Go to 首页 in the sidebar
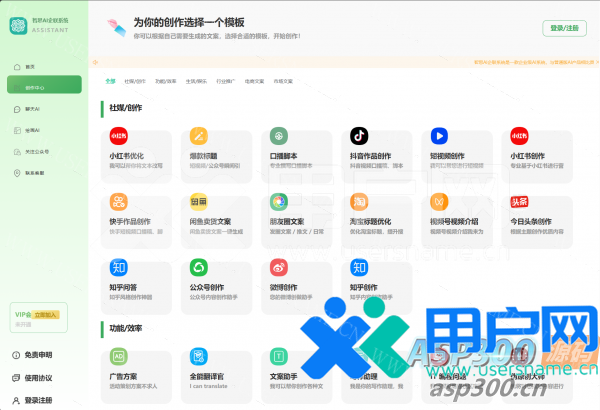This screenshot has height=410, width=600. pyautogui.click(x=31, y=65)
